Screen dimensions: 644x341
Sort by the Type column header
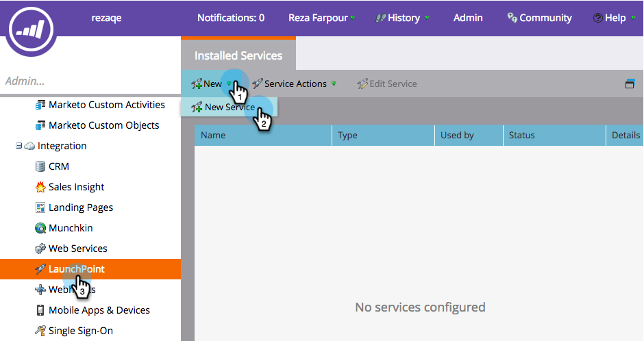383,136
